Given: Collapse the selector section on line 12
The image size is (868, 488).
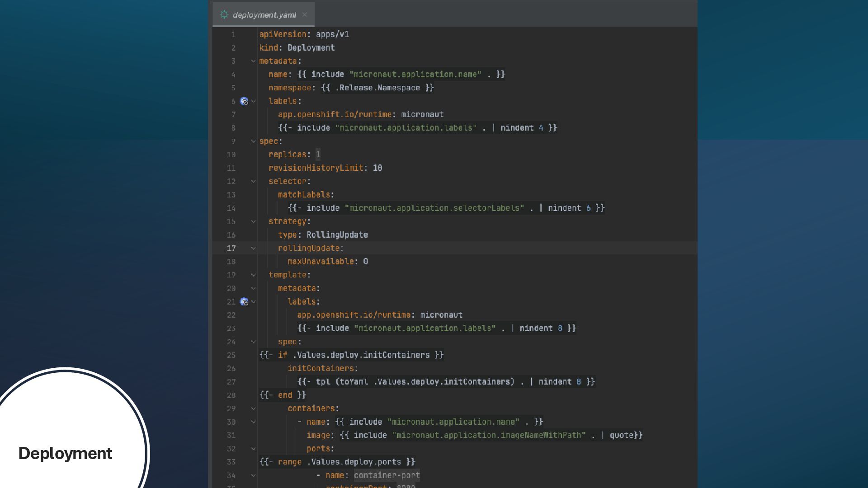Looking at the screenshot, I should coord(254,182).
